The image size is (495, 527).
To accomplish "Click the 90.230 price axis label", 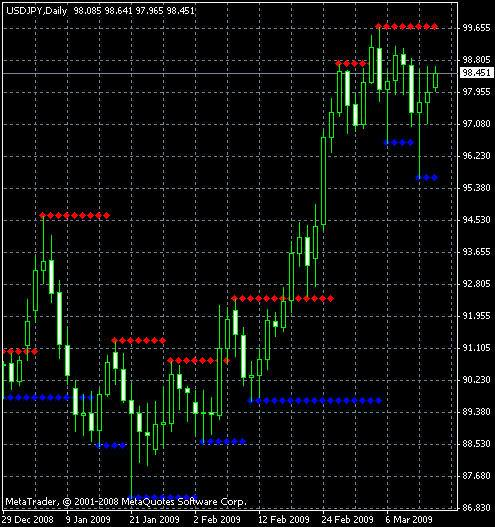I will point(477,380).
